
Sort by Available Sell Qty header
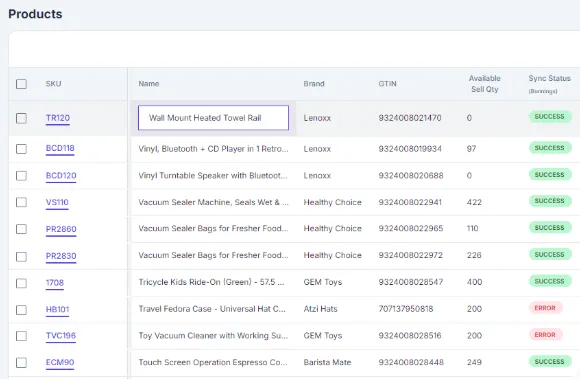click(x=485, y=84)
